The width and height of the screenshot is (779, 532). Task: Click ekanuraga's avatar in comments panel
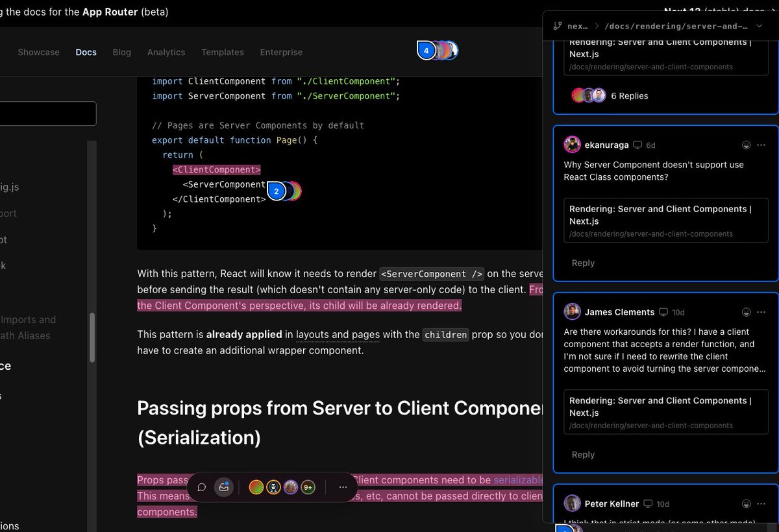[x=572, y=145]
